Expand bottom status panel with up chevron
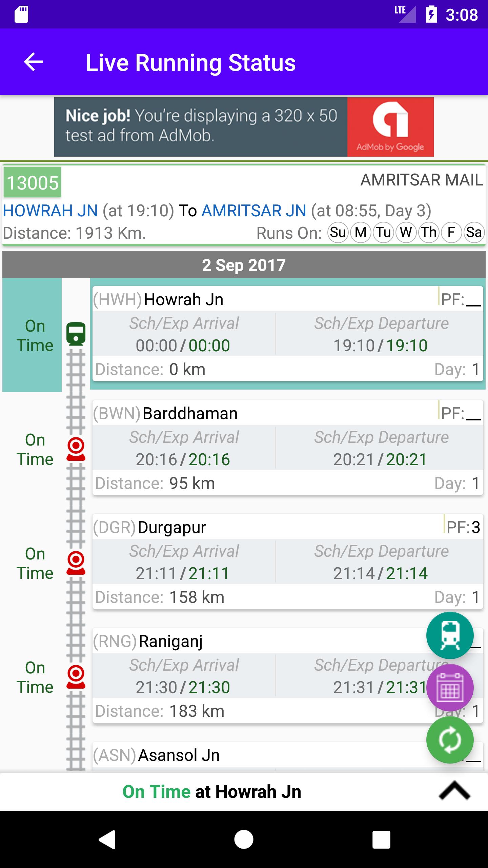 point(454,791)
